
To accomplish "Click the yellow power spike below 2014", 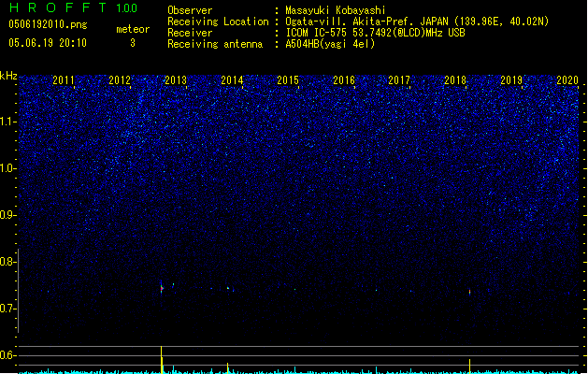I will point(227,368).
